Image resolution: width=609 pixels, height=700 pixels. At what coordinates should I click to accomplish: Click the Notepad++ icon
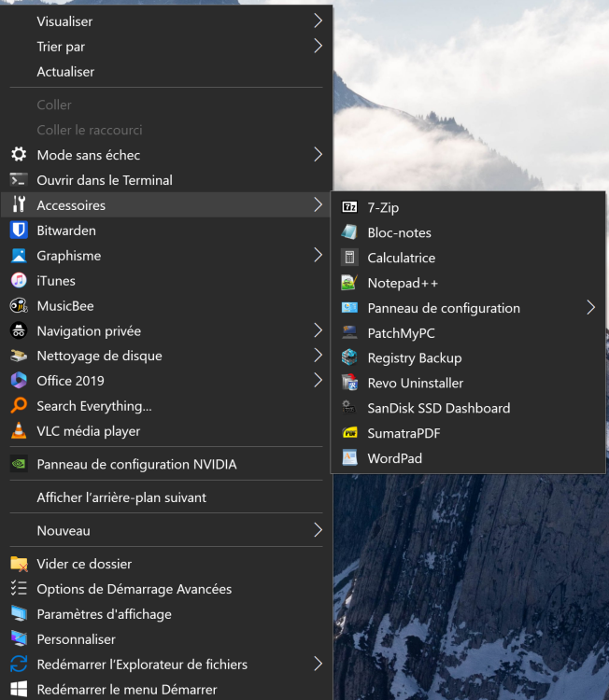click(x=349, y=283)
